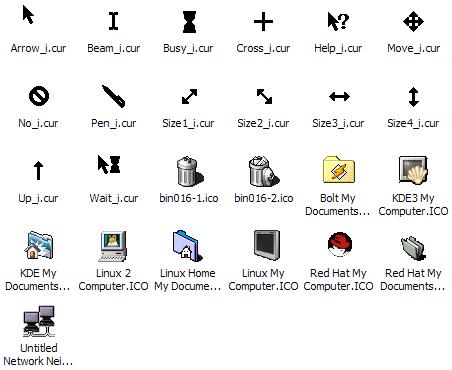Image resolution: width=452 pixels, height=370 pixels.
Task: Click the "Linux Home My Docume..." label
Action: [188, 280]
